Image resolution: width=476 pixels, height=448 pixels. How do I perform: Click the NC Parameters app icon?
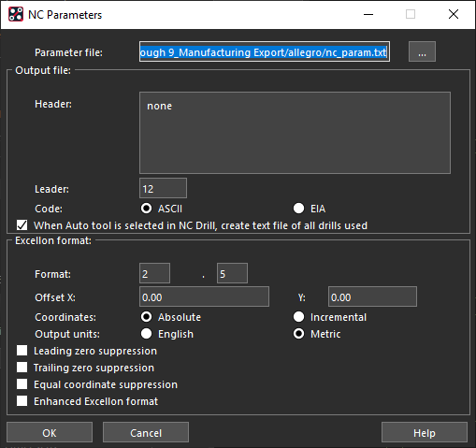pyautogui.click(x=16, y=14)
